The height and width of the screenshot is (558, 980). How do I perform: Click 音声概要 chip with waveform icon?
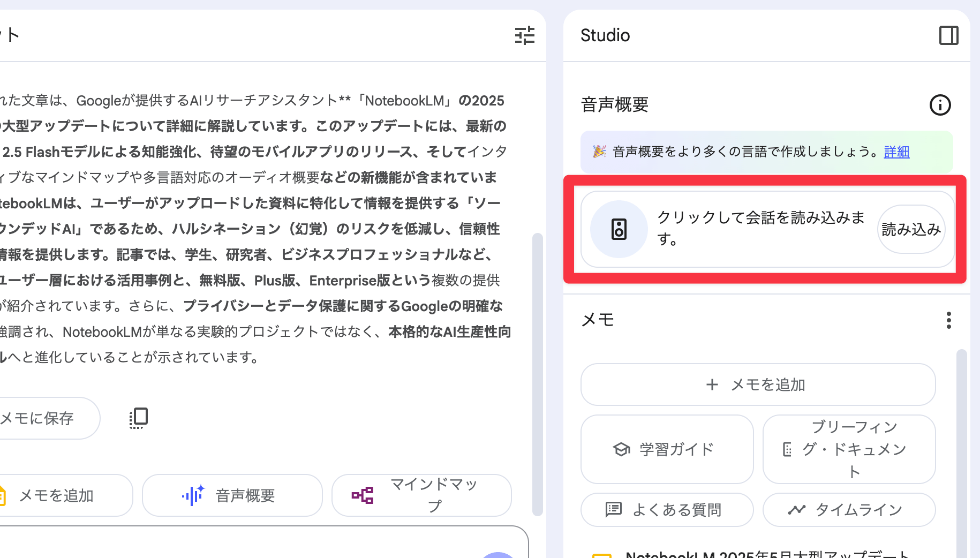tap(232, 495)
